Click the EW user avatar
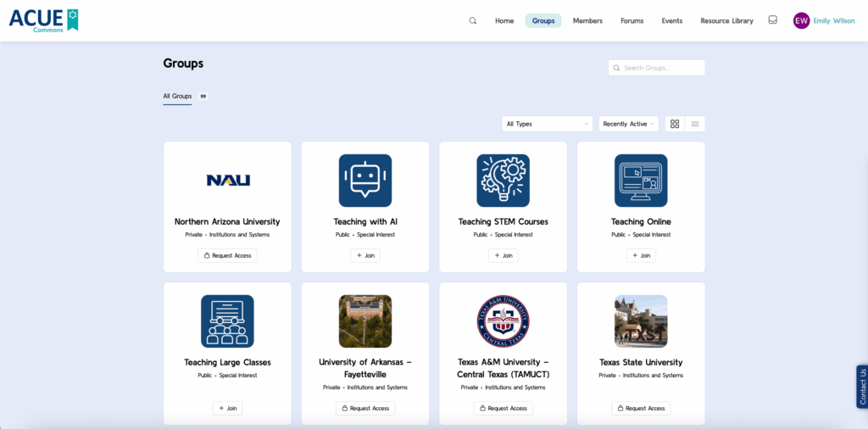This screenshot has width=868, height=429. point(801,20)
